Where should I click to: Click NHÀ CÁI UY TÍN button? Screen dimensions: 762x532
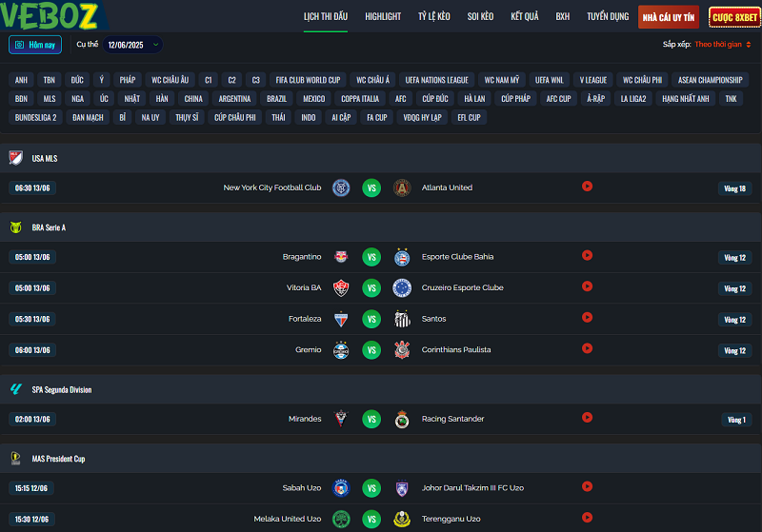[669, 17]
